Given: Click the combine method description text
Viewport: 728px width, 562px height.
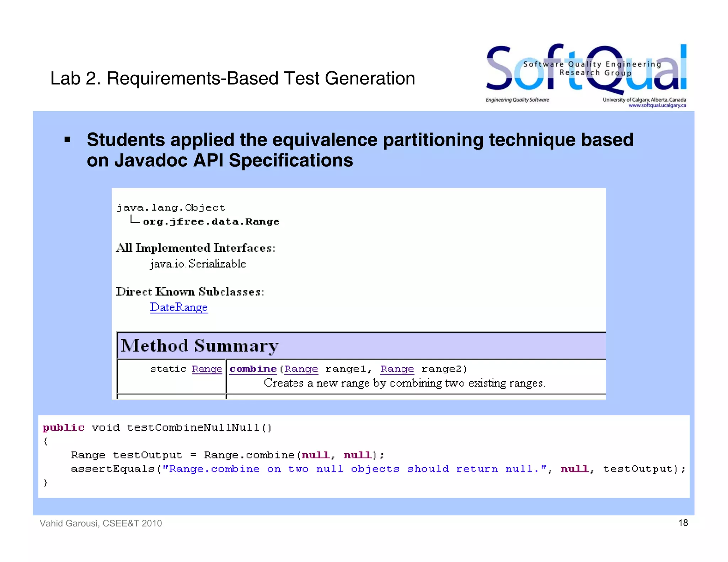Looking at the screenshot, I should (405, 383).
